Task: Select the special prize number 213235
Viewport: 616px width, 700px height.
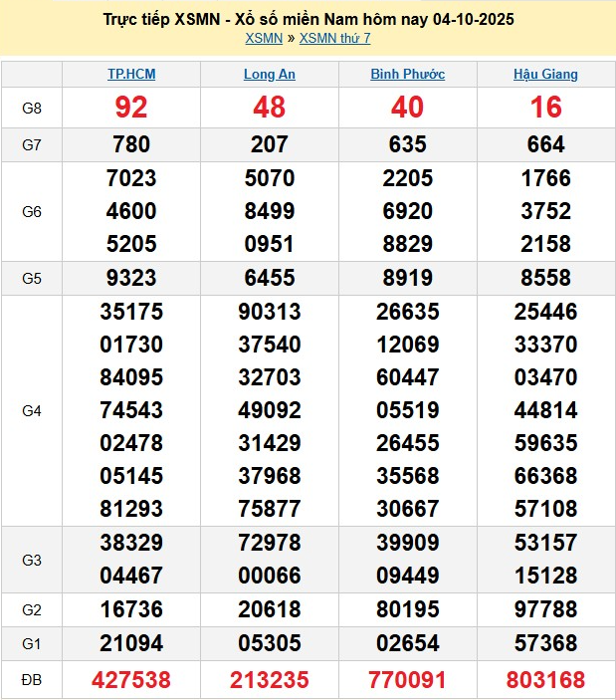Action: (x=270, y=680)
